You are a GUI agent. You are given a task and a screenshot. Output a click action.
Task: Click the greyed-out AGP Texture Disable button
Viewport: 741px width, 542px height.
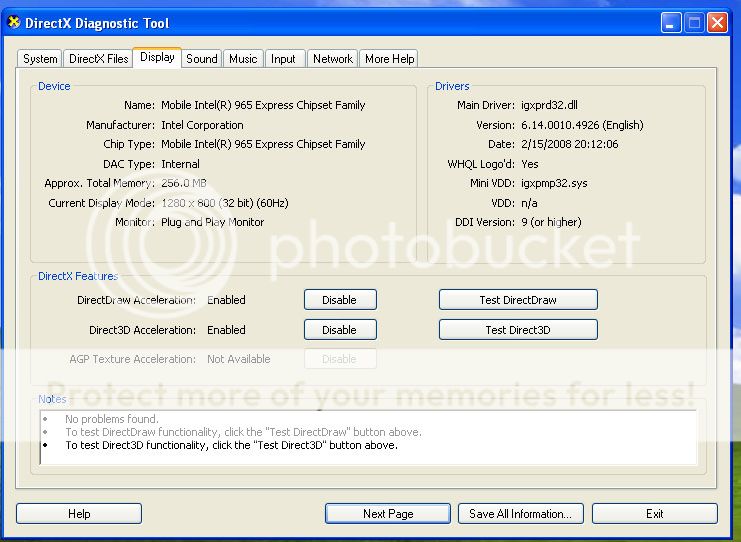[x=340, y=359]
